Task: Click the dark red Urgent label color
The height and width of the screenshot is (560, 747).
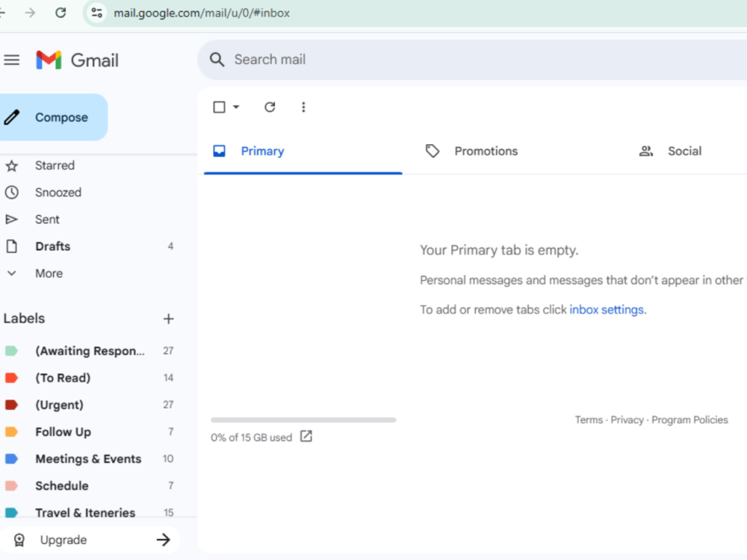Action: (11, 405)
